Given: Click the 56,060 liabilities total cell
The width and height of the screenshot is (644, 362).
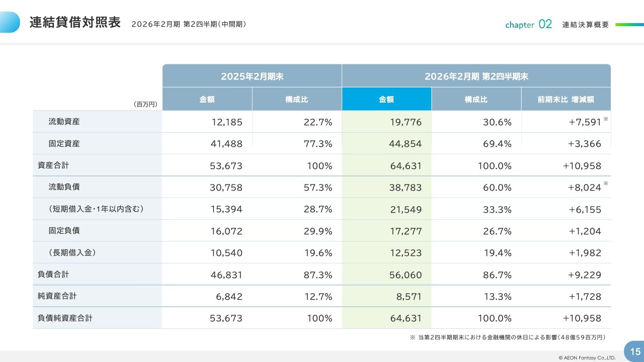Looking at the screenshot, I should 406,275.
